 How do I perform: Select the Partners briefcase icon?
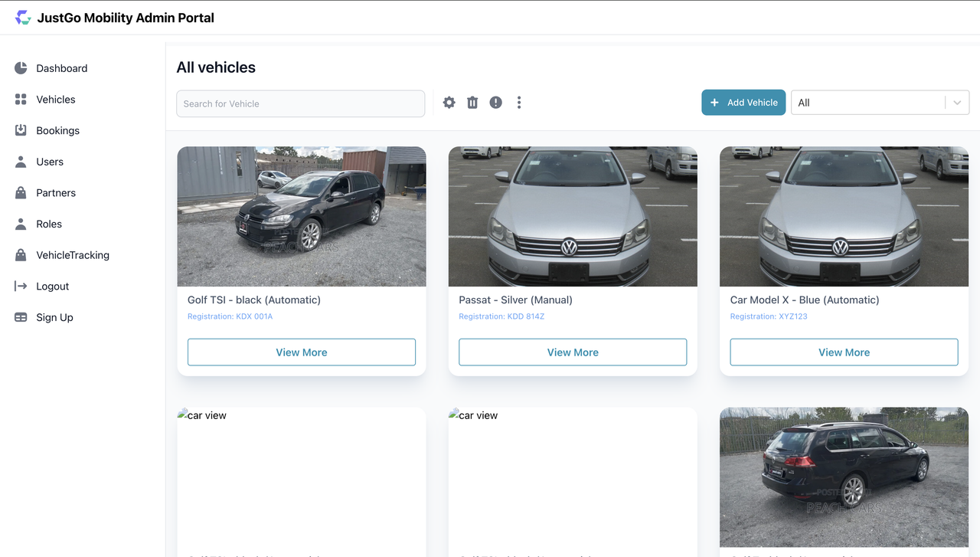click(20, 192)
